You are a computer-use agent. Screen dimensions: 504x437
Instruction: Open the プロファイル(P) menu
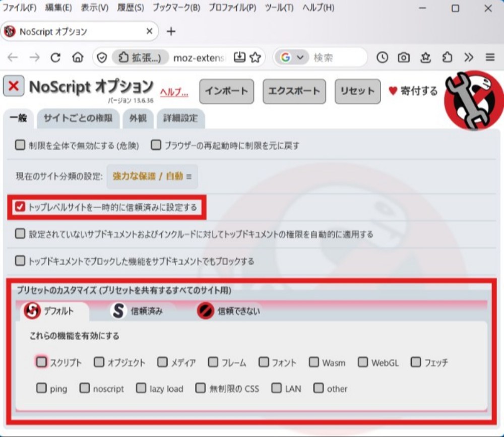pos(232,8)
